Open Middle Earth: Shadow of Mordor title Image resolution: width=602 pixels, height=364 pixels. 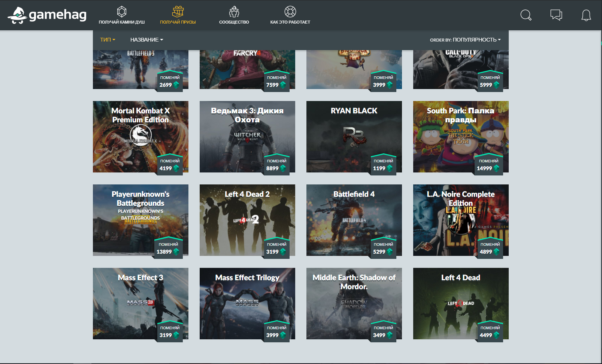tap(354, 282)
